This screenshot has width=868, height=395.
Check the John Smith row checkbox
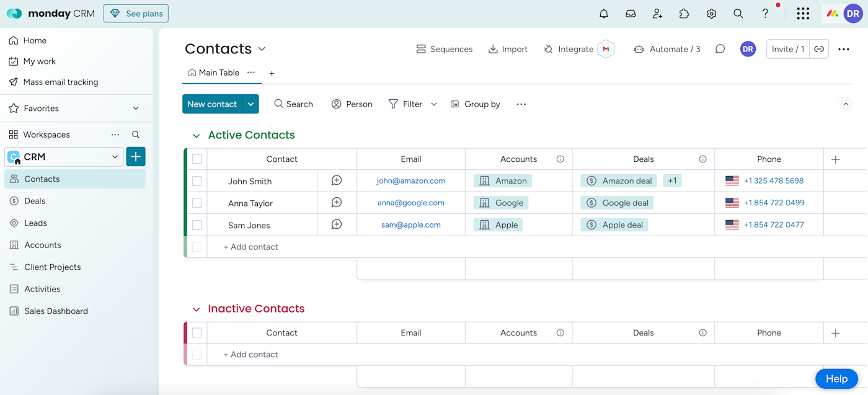point(197,181)
